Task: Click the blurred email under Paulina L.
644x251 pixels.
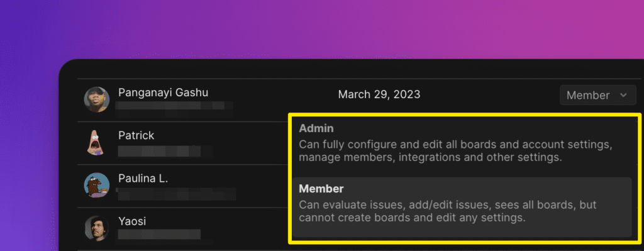Action: click(x=176, y=194)
